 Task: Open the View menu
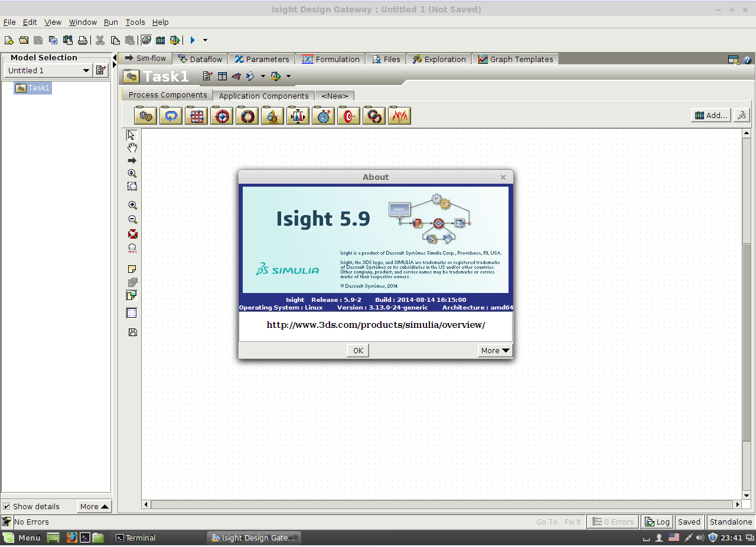point(53,22)
